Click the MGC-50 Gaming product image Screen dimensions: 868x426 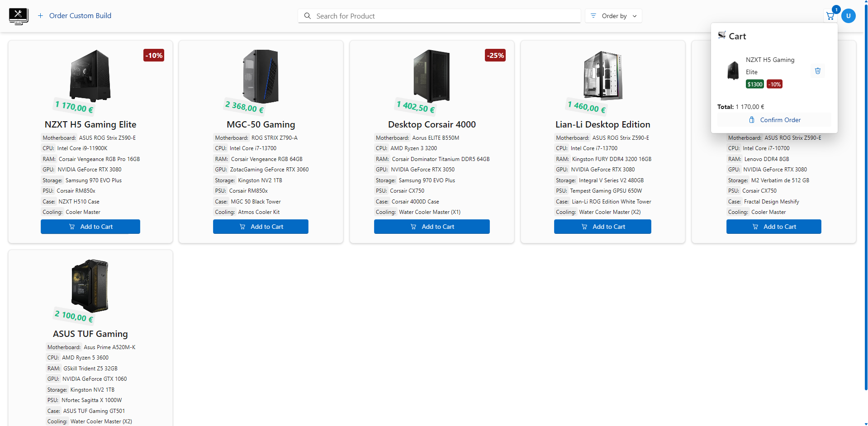pyautogui.click(x=261, y=76)
